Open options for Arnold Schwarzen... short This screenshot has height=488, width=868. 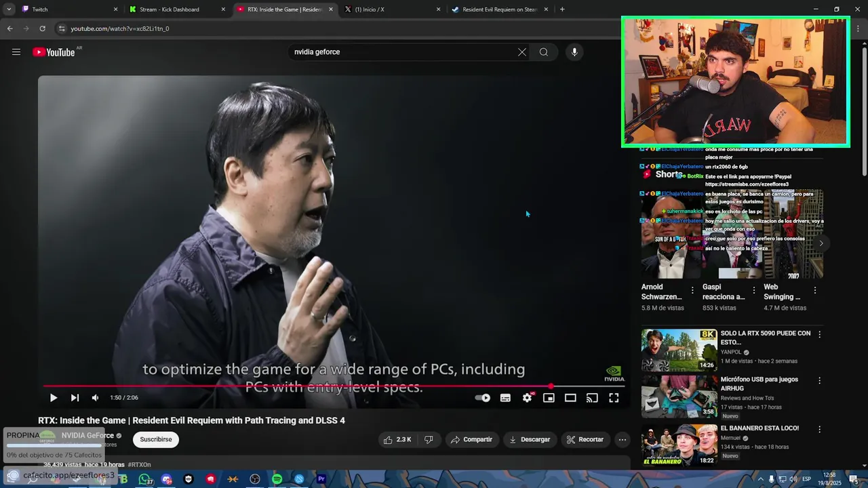point(692,290)
